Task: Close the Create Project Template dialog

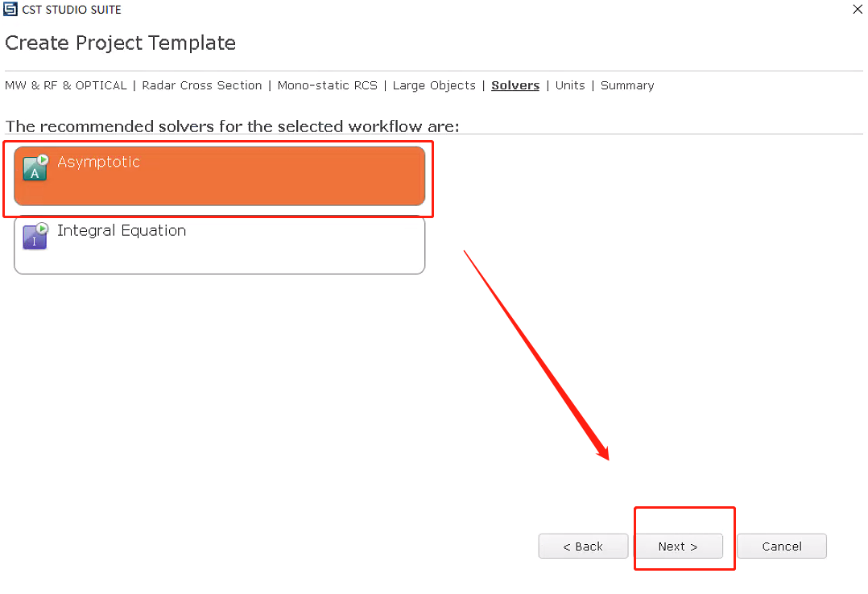Action: [858, 9]
